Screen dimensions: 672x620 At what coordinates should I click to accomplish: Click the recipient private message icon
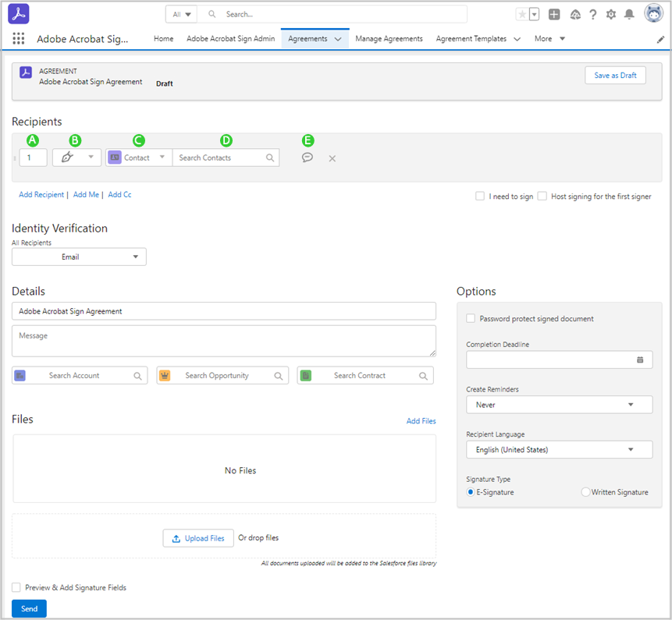tap(308, 158)
